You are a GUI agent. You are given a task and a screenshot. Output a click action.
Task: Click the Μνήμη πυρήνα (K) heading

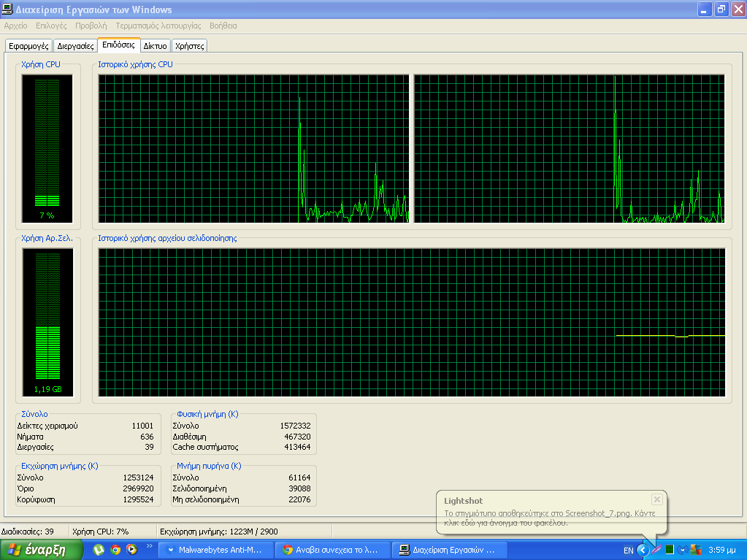point(209,467)
